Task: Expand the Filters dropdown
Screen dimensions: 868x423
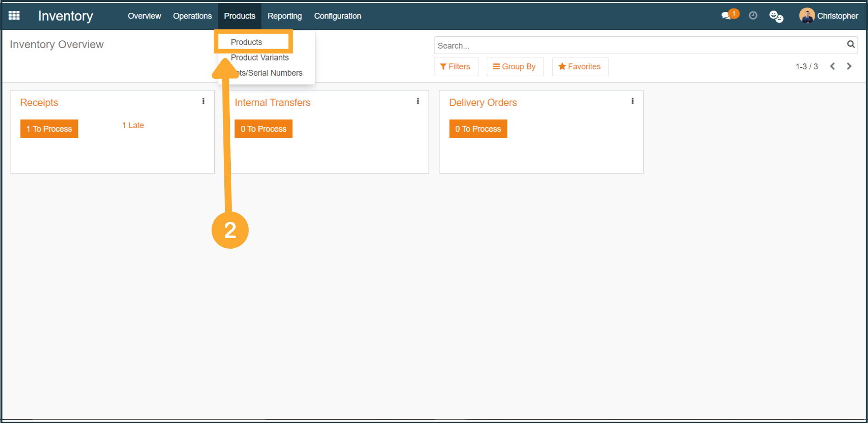Action: point(456,67)
